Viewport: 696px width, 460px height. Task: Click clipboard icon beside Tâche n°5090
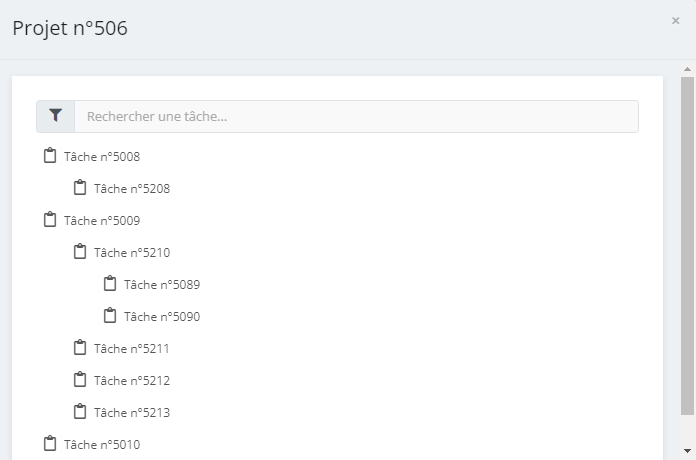coord(110,316)
